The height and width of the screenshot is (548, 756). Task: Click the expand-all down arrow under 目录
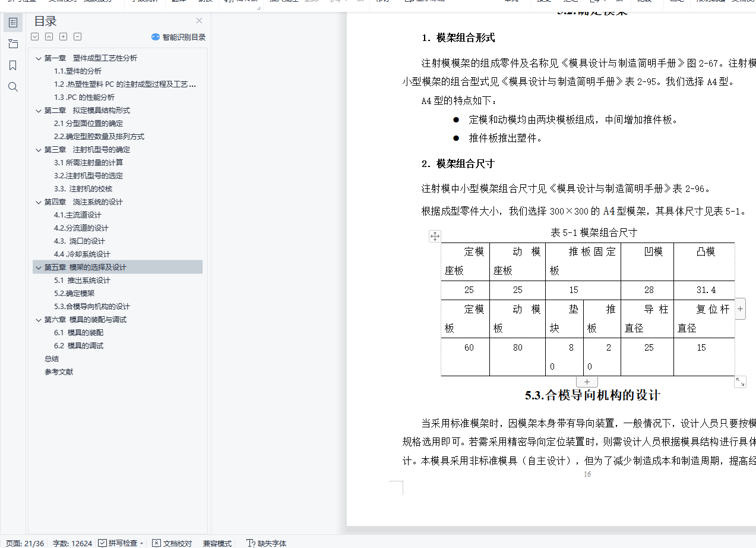tap(34, 37)
